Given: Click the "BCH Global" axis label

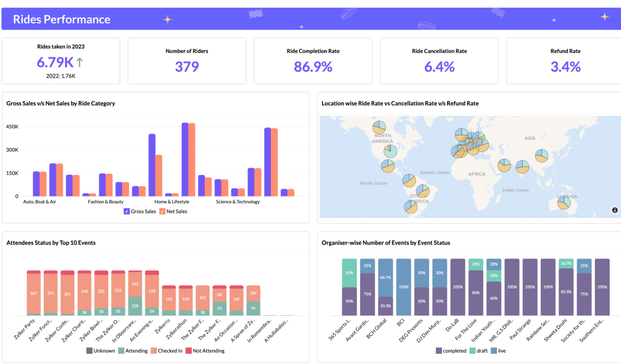Looking at the screenshot, I should (x=377, y=328).
